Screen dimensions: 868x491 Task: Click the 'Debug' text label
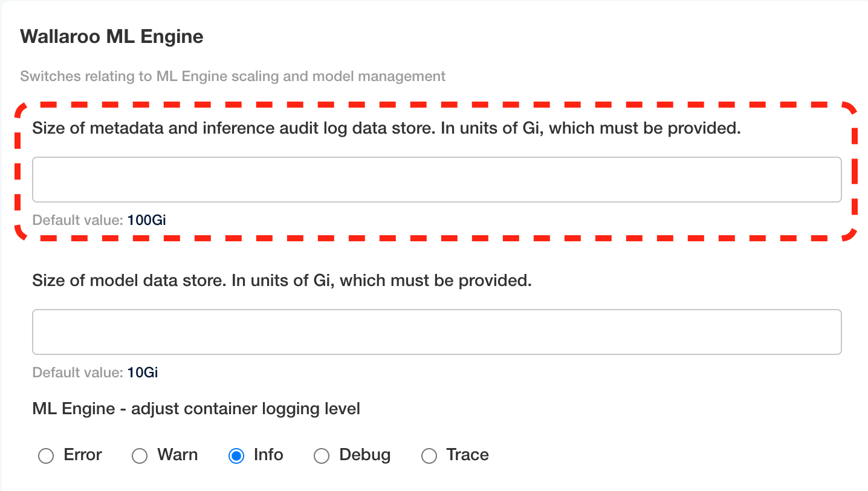[365, 455]
